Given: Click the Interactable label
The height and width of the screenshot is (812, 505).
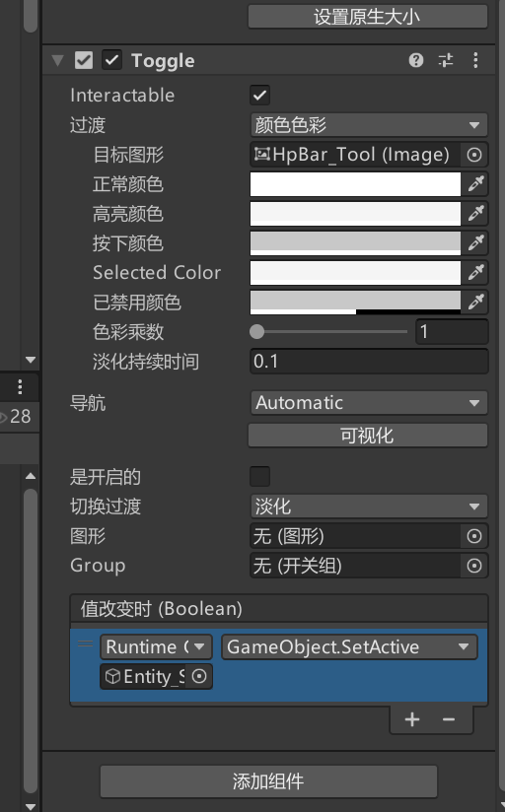Looking at the screenshot, I should click(122, 96).
